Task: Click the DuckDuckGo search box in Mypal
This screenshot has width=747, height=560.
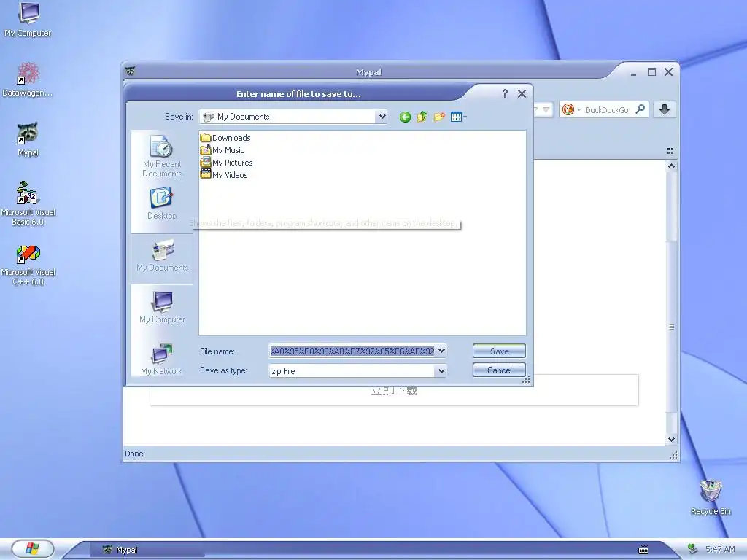Action: pyautogui.click(x=607, y=110)
